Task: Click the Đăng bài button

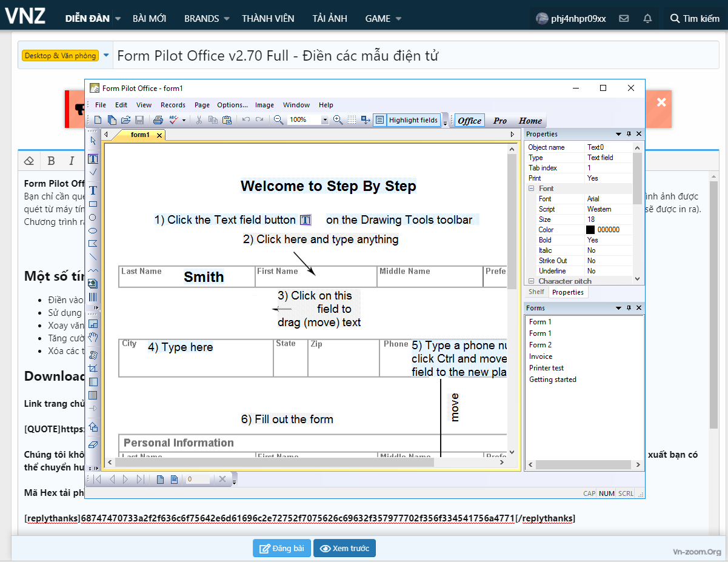Action: [x=282, y=549]
